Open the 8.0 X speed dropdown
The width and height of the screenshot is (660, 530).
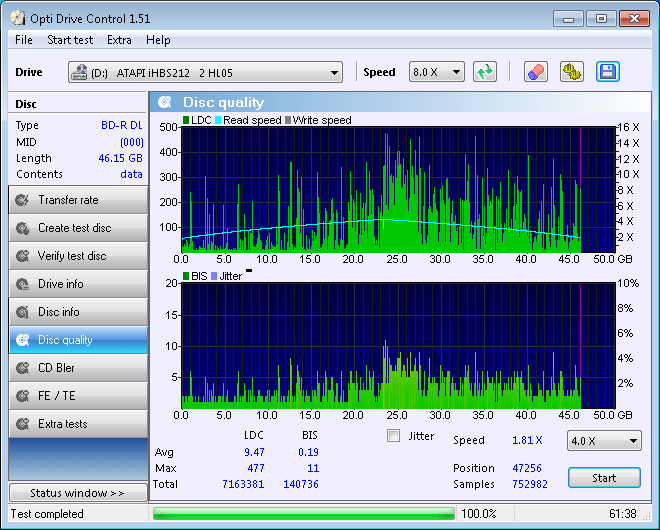pos(436,72)
